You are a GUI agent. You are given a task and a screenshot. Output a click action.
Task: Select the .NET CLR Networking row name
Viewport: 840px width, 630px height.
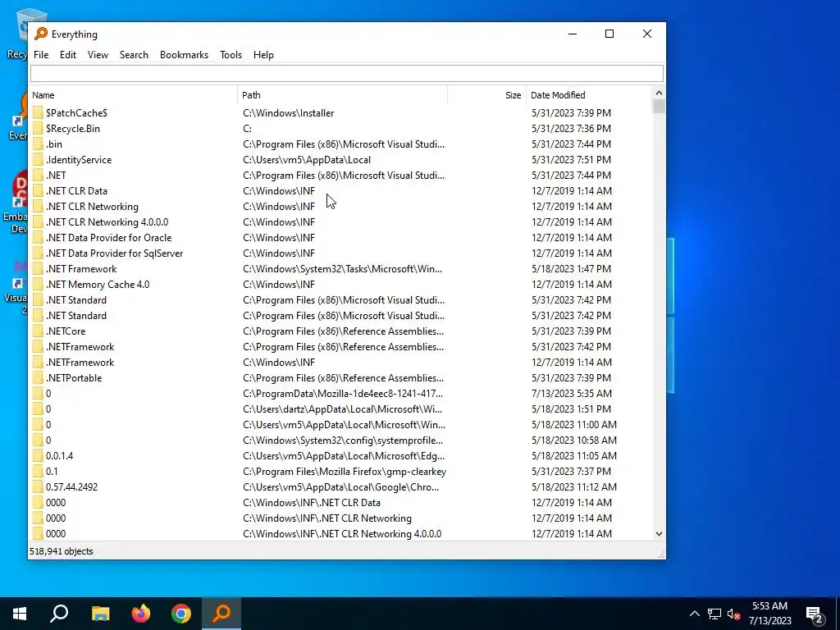pos(92,206)
